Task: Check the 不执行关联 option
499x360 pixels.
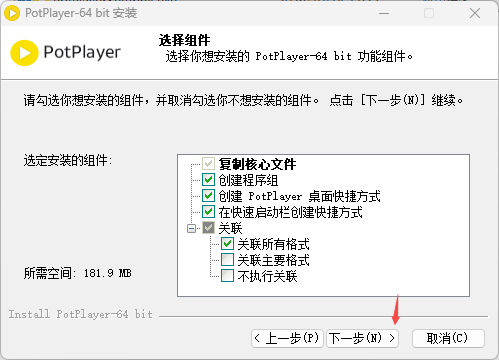Action: click(227, 276)
